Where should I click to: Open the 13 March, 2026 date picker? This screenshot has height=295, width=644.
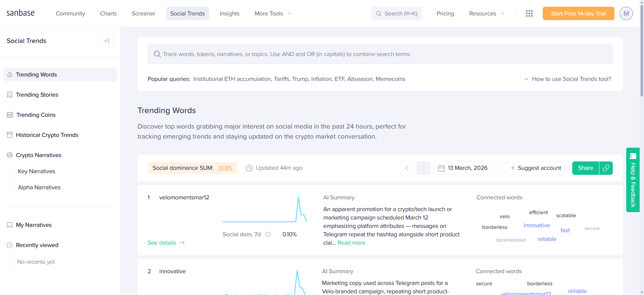[463, 168]
